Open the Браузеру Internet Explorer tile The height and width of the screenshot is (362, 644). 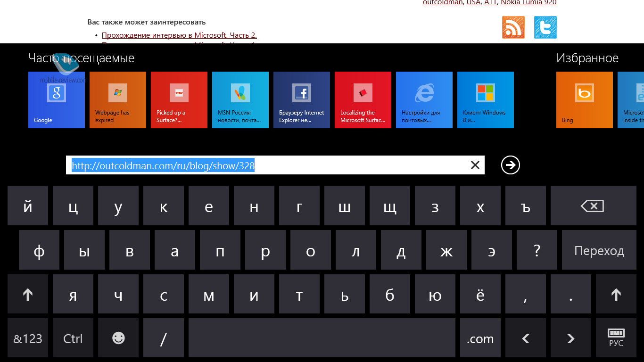click(302, 100)
